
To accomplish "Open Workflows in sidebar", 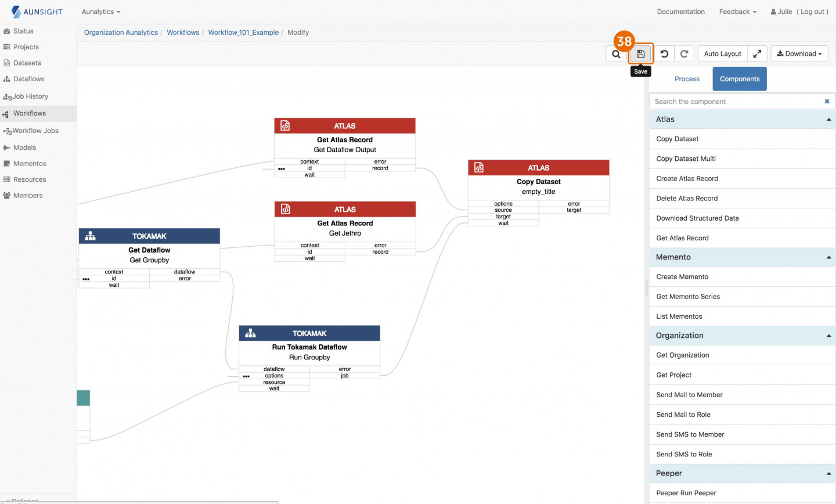I will point(30,114).
